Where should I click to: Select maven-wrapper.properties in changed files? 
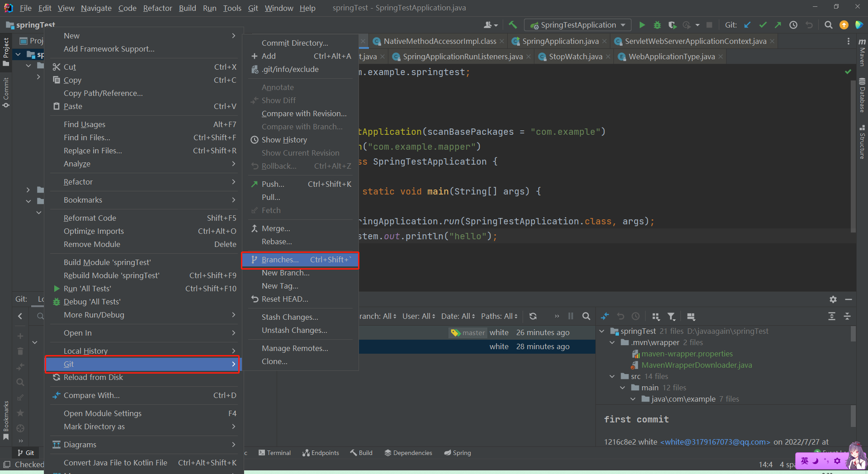[687, 354]
